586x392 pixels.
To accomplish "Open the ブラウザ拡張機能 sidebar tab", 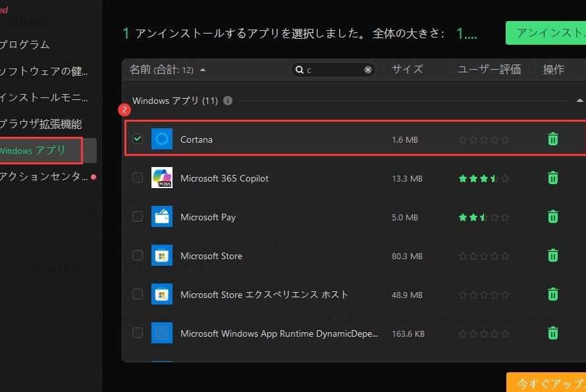I will coord(41,124).
